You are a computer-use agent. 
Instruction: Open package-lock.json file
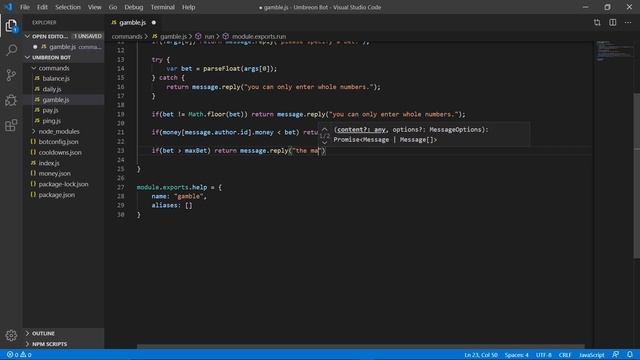pyautogui.click(x=63, y=184)
